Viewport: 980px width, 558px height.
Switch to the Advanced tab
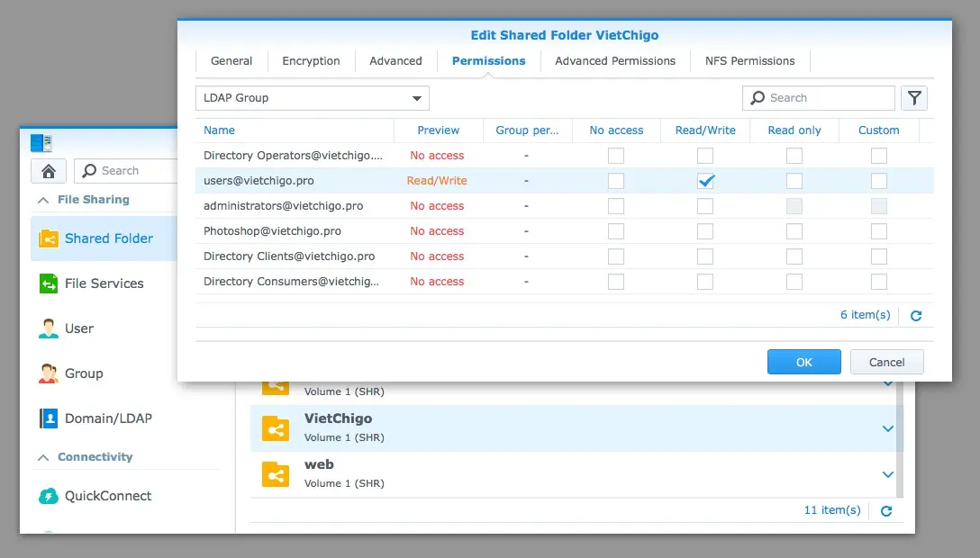pyautogui.click(x=395, y=61)
